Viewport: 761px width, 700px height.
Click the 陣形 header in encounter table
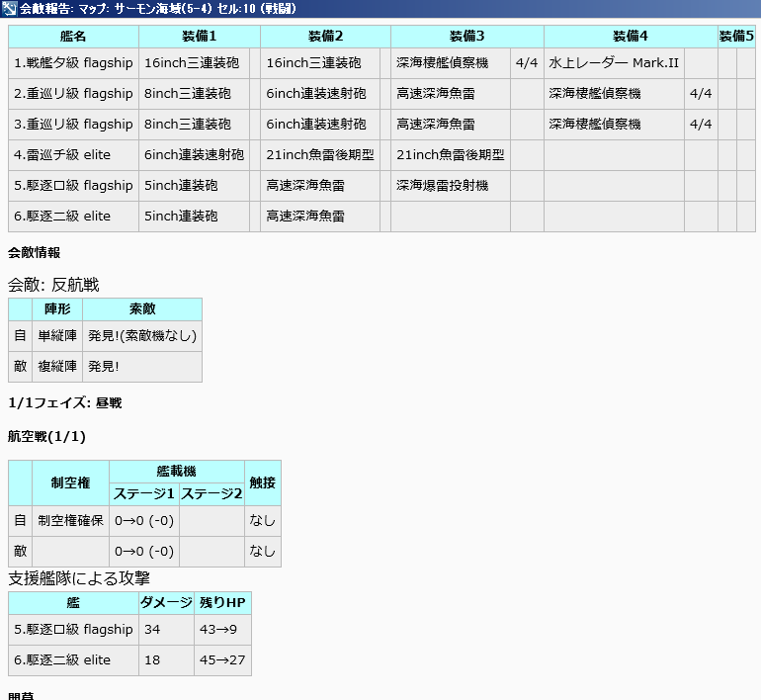(57, 309)
